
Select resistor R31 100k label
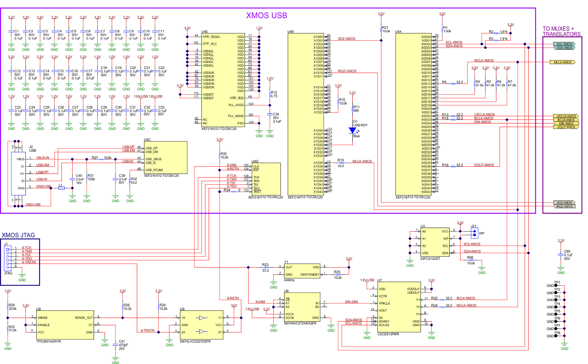click(x=91, y=178)
